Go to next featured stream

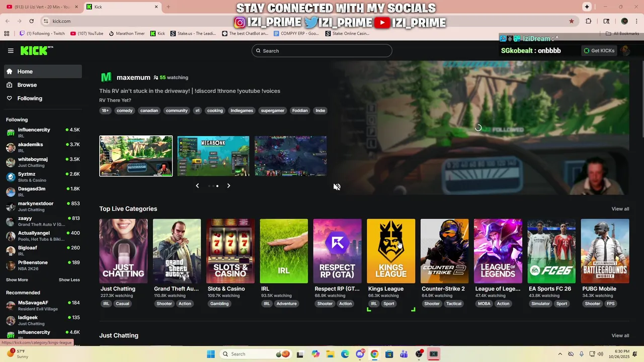point(228,186)
